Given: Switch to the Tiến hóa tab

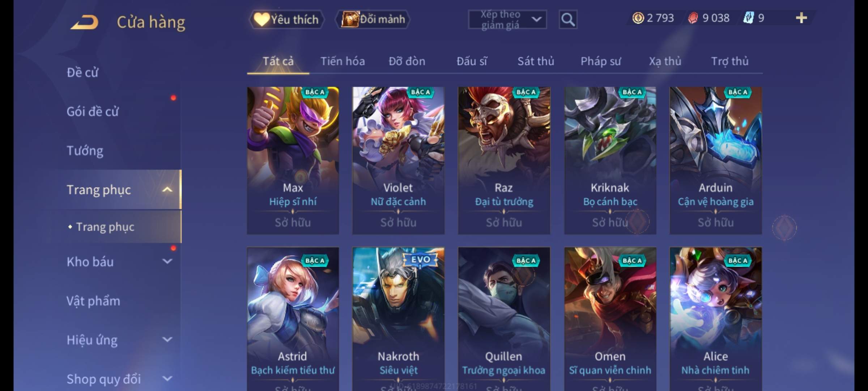Looking at the screenshot, I should (342, 61).
